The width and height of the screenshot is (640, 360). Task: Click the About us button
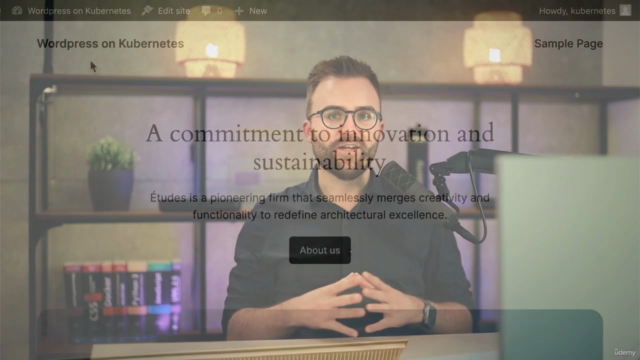[x=320, y=250]
